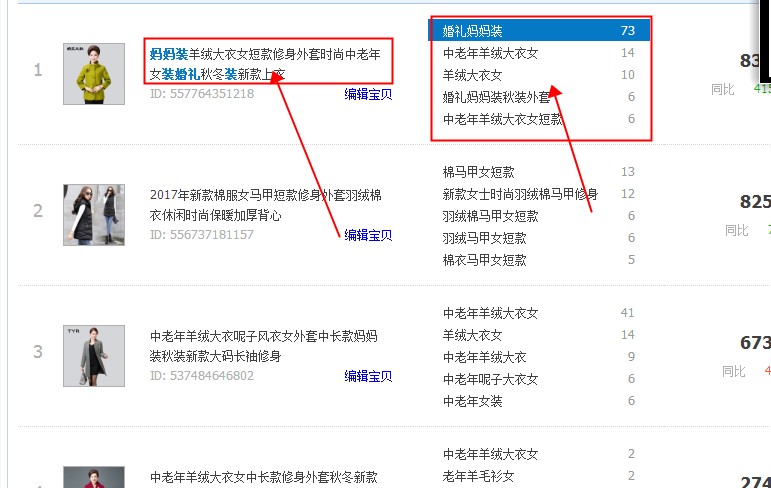
Task: Open product title 中老年羊绒大衣呢子风衣女外套
Action: click(x=264, y=346)
